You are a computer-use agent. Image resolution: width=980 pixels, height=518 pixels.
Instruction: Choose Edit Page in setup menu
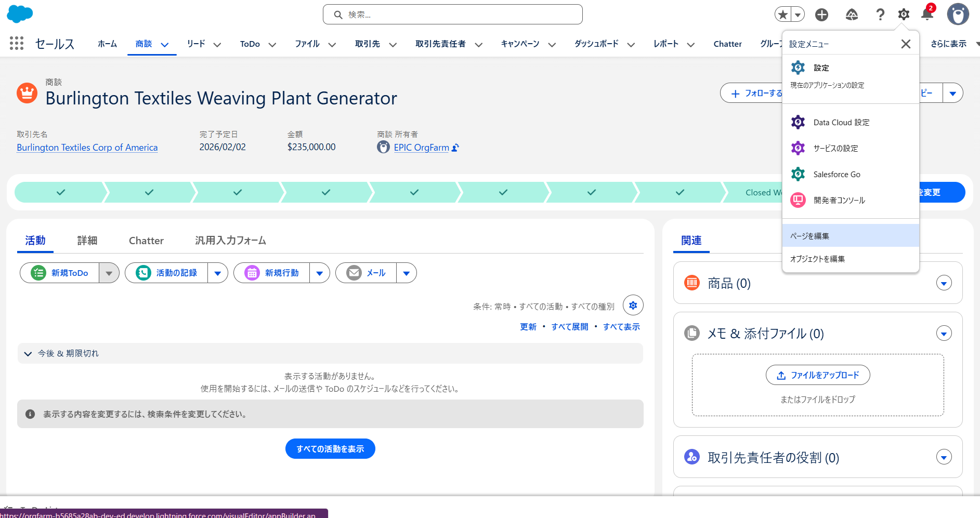(x=809, y=236)
